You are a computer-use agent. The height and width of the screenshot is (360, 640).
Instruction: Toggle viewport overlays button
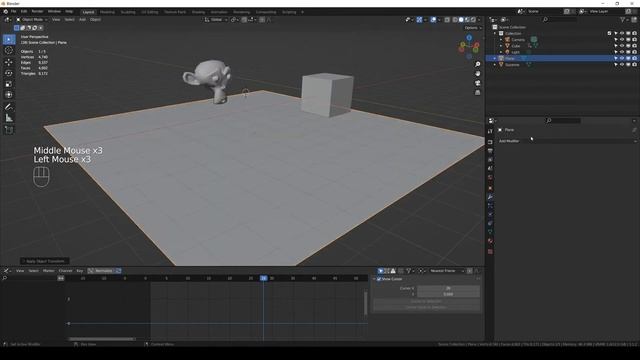[x=433, y=20]
